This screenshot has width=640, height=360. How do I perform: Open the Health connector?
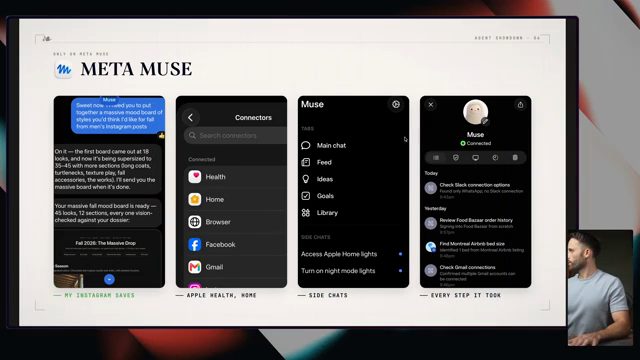[x=236, y=177]
